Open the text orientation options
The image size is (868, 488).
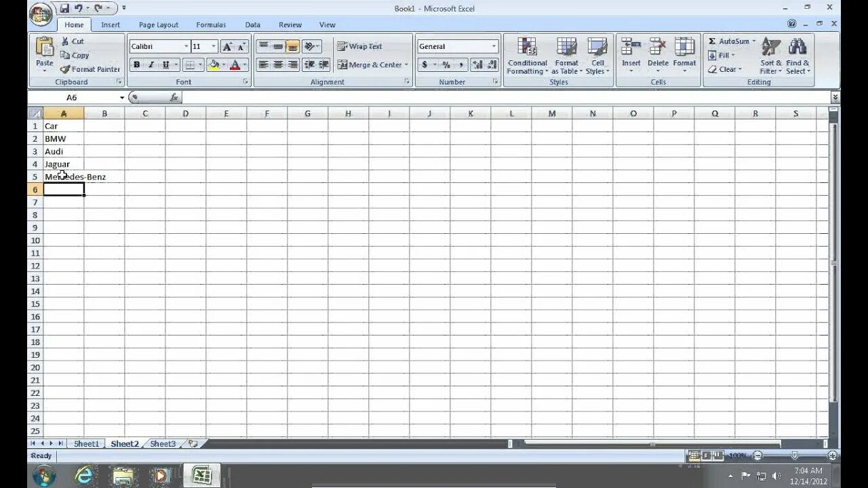coord(312,46)
